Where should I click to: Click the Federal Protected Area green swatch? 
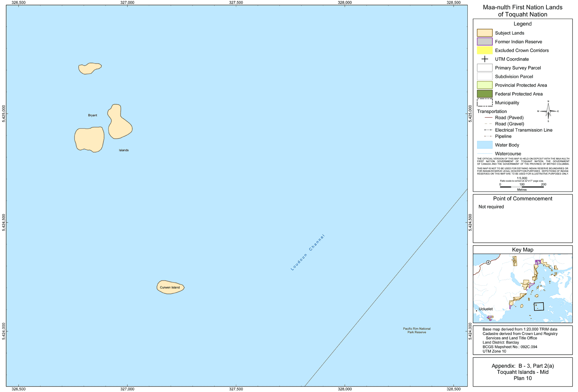pos(485,94)
